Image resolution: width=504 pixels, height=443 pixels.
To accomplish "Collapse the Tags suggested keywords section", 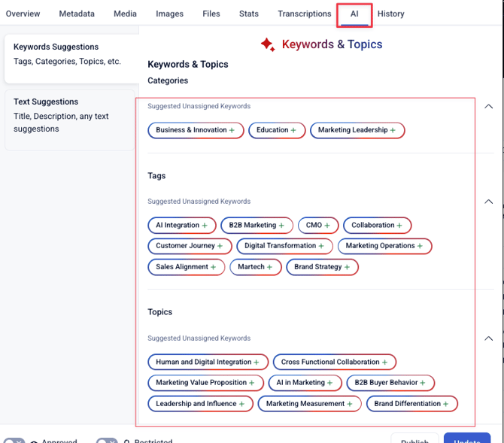I will pos(488,202).
